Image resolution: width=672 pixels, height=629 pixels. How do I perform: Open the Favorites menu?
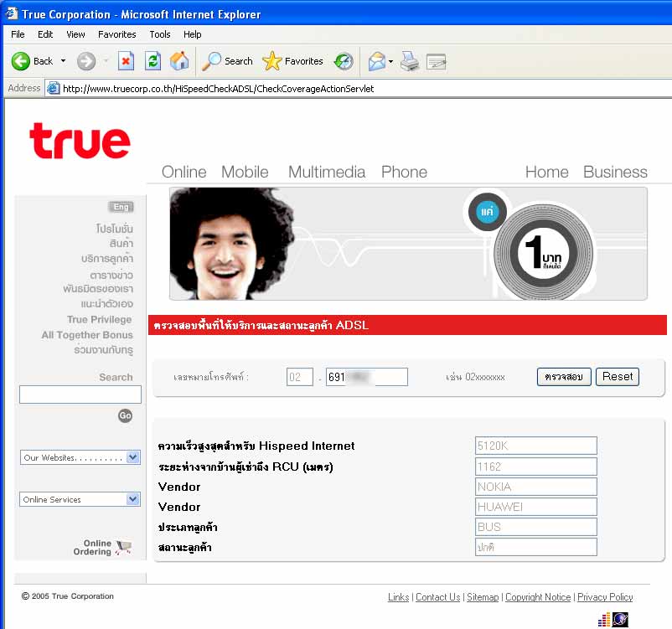click(117, 34)
